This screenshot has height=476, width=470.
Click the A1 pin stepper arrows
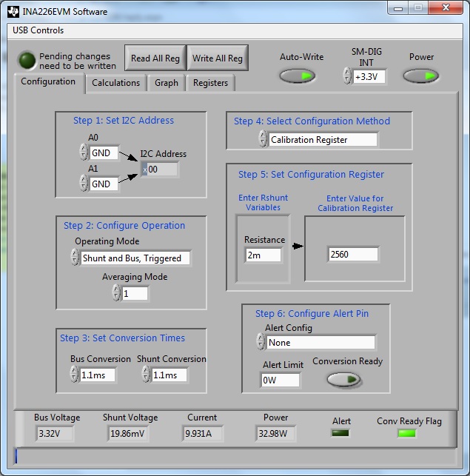click(x=83, y=184)
